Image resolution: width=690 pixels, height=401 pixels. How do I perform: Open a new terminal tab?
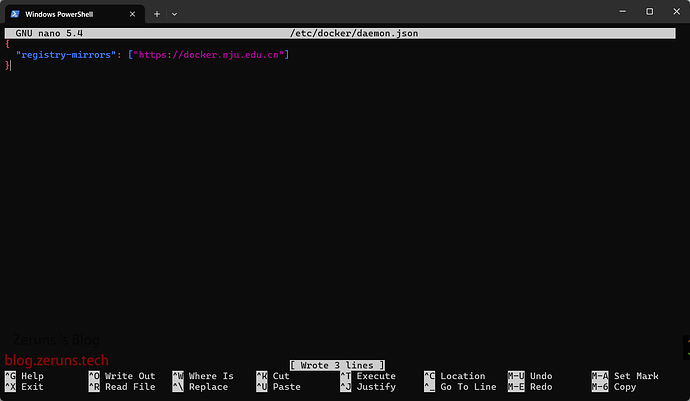point(157,14)
